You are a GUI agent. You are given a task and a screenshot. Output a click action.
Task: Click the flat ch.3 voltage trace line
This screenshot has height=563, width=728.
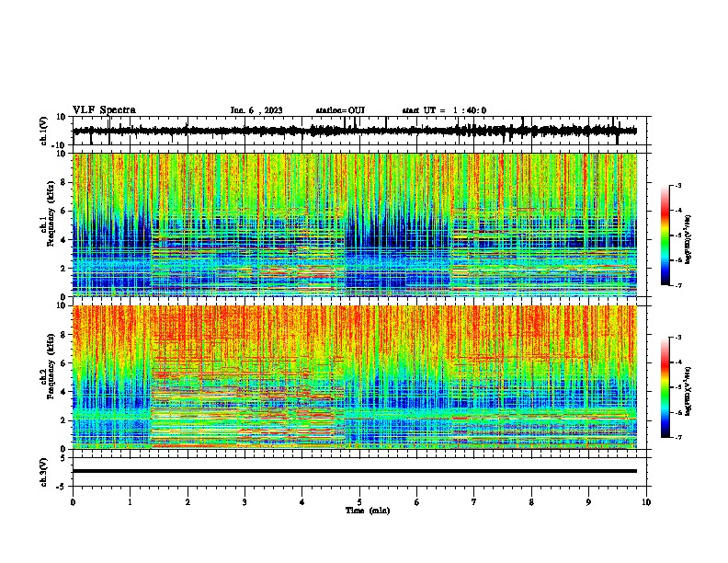[355, 471]
